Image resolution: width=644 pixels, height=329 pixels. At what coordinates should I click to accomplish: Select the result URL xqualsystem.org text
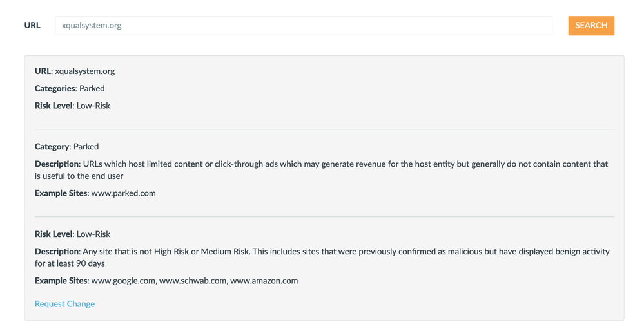84,71
